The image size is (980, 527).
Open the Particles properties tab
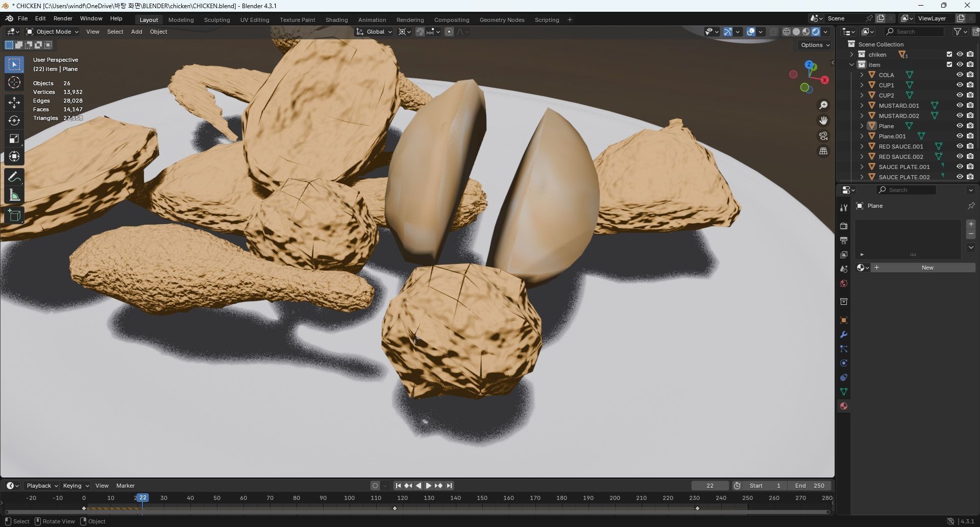844,349
